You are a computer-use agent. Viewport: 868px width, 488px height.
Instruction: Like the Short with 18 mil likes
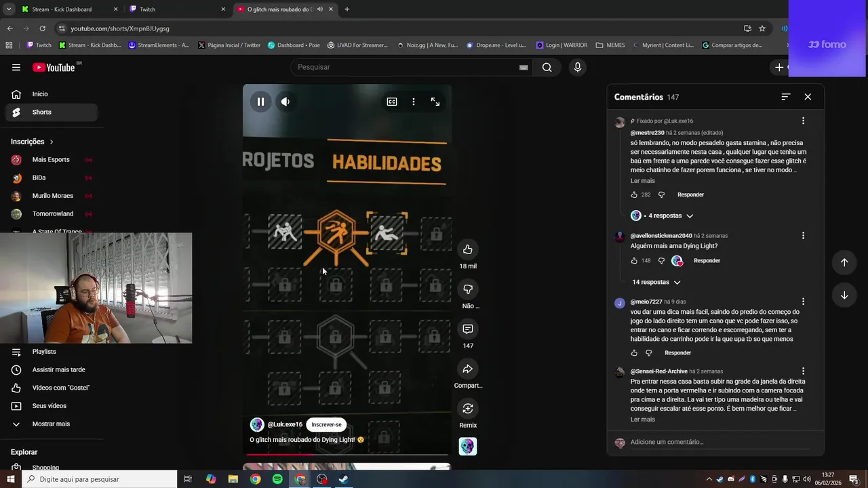tap(468, 249)
